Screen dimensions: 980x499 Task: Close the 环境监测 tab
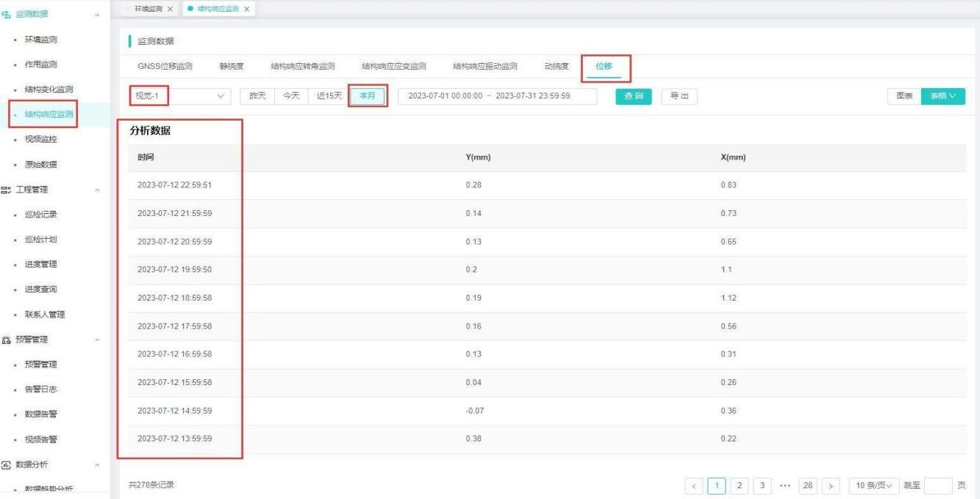pyautogui.click(x=171, y=9)
